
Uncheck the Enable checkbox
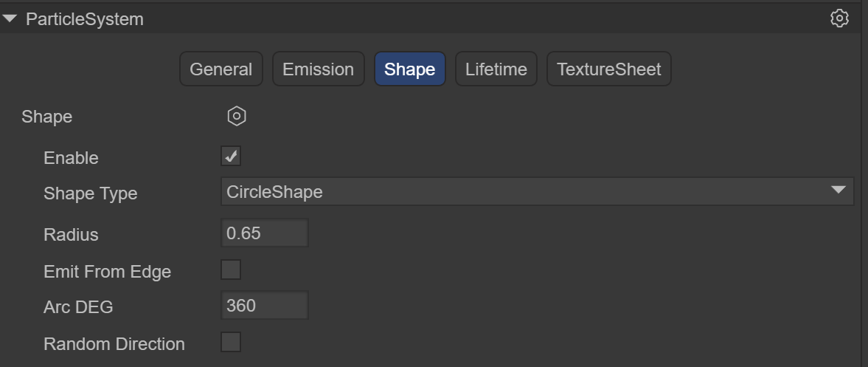(231, 157)
